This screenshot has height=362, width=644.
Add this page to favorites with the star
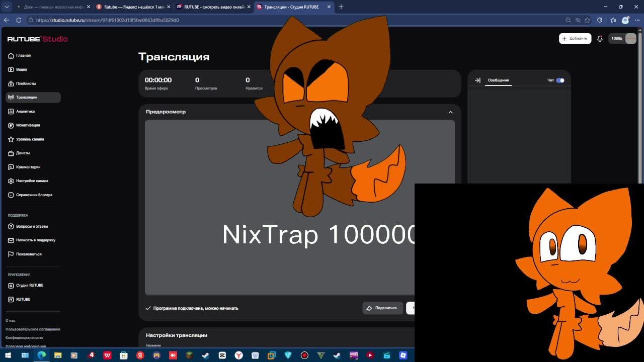[x=587, y=20]
